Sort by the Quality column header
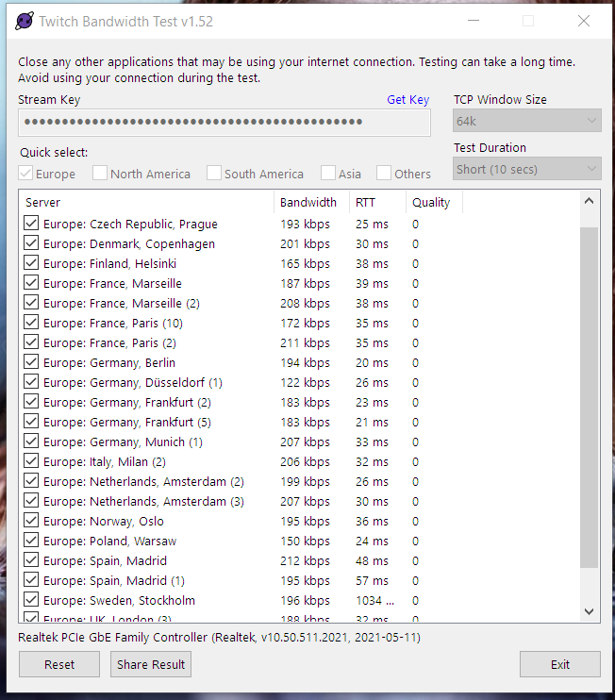The width and height of the screenshot is (615, 700). tap(434, 202)
